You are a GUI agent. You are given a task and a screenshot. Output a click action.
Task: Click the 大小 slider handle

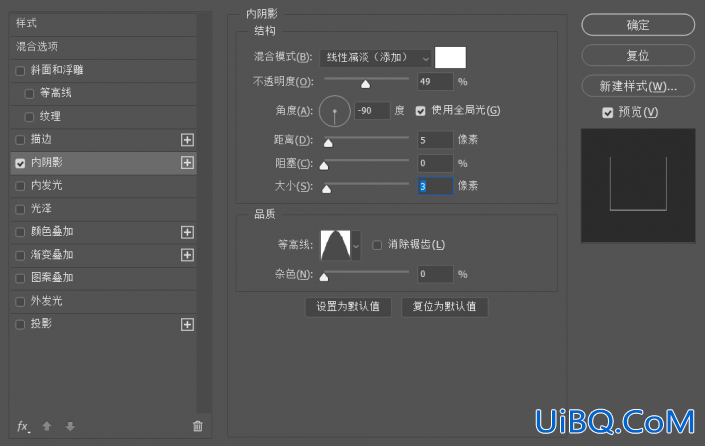coord(326,189)
